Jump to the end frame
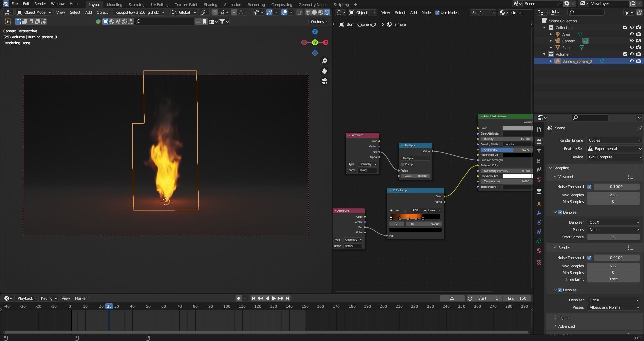 click(x=287, y=298)
